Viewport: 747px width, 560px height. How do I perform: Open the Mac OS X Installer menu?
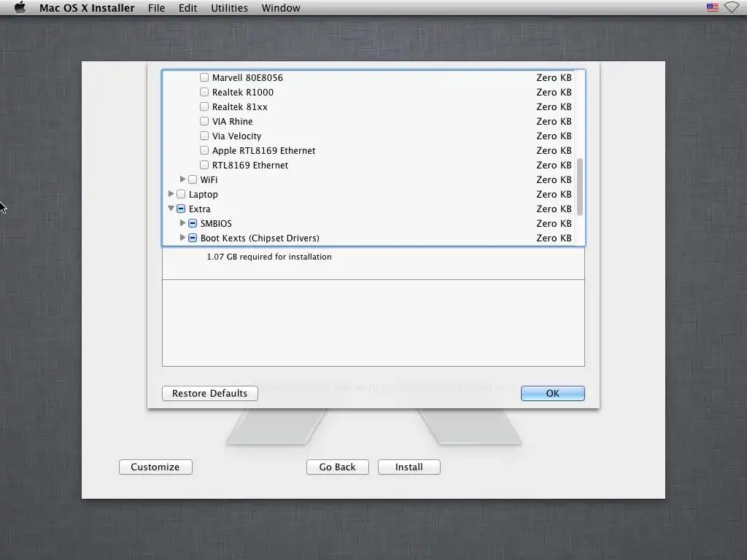click(x=87, y=8)
